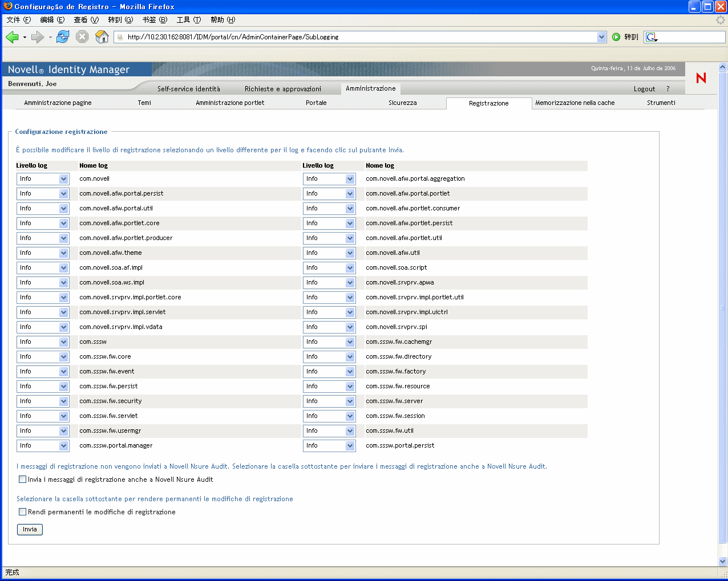Open level dropdown for com.sssw.portal.manager

point(43,446)
